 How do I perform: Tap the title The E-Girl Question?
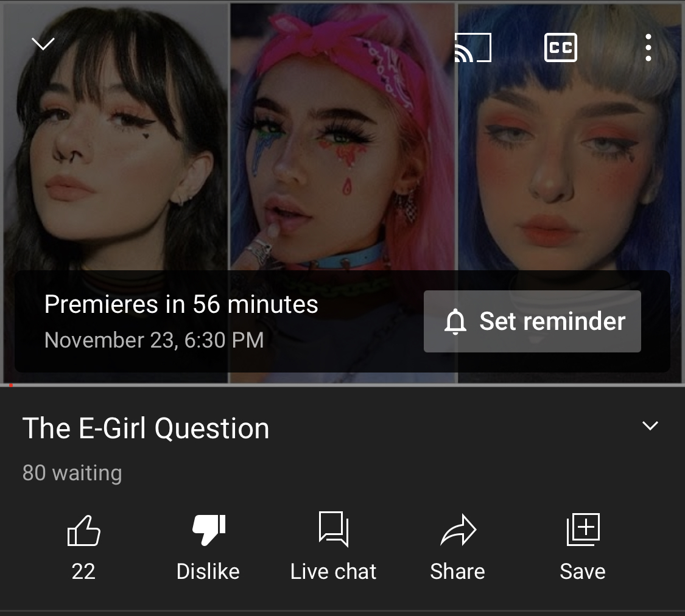click(146, 428)
